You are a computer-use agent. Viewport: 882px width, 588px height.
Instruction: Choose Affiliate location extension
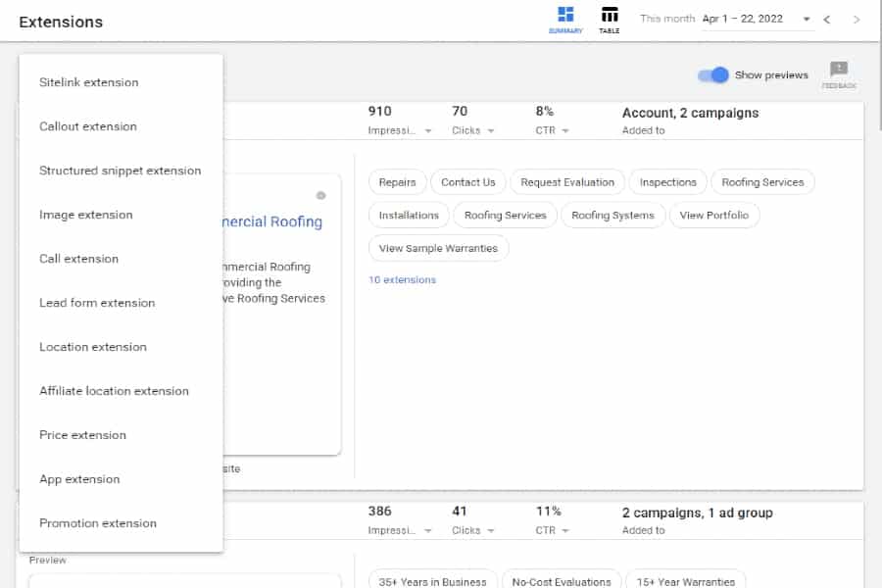[x=121, y=391]
